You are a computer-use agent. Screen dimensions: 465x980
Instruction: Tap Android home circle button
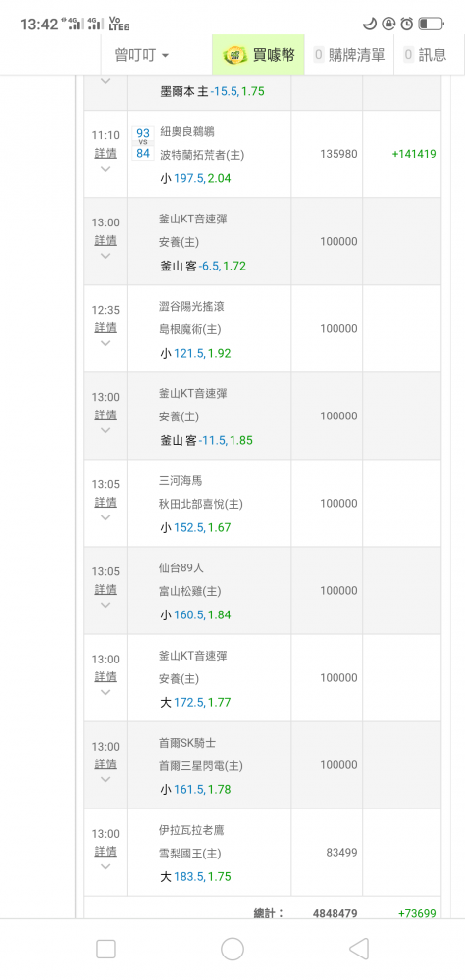[232, 950]
